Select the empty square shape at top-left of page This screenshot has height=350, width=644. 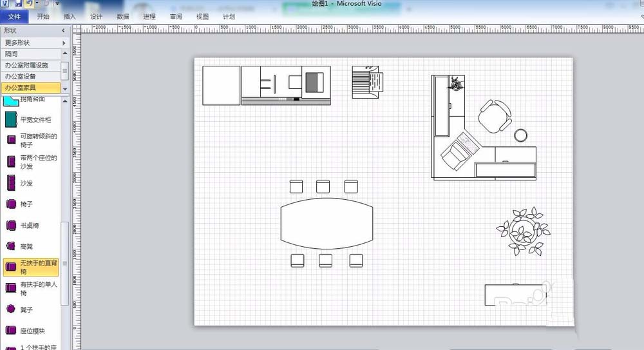click(x=222, y=86)
